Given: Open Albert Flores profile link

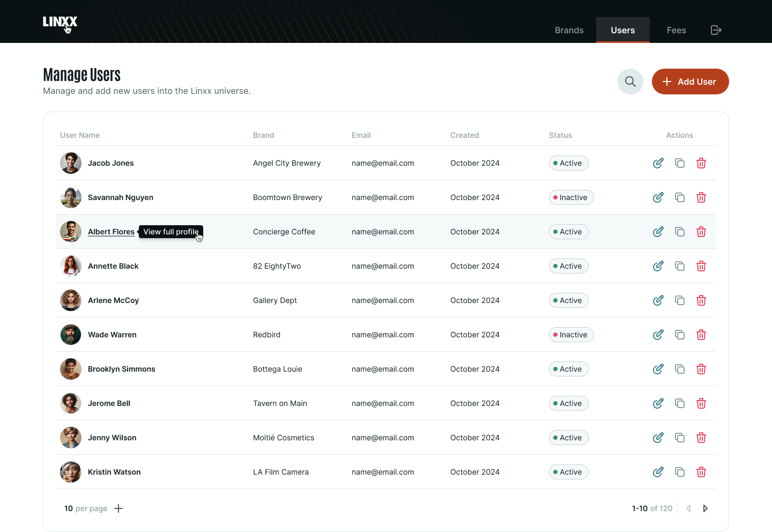Looking at the screenshot, I should coord(111,232).
